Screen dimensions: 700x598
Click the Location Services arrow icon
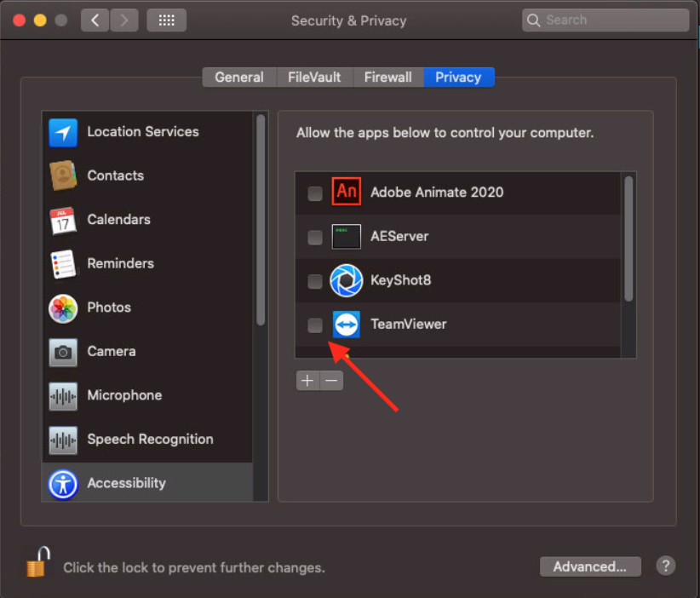(x=63, y=133)
